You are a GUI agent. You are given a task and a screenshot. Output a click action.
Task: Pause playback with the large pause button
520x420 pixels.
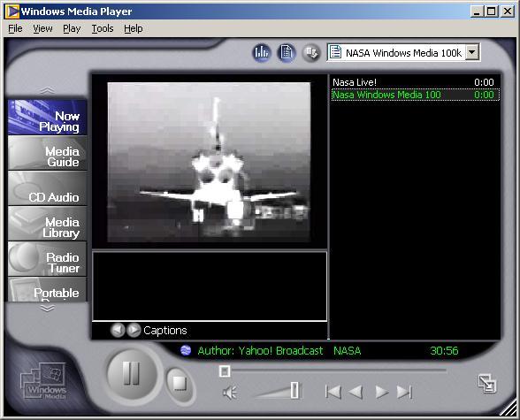tap(132, 373)
